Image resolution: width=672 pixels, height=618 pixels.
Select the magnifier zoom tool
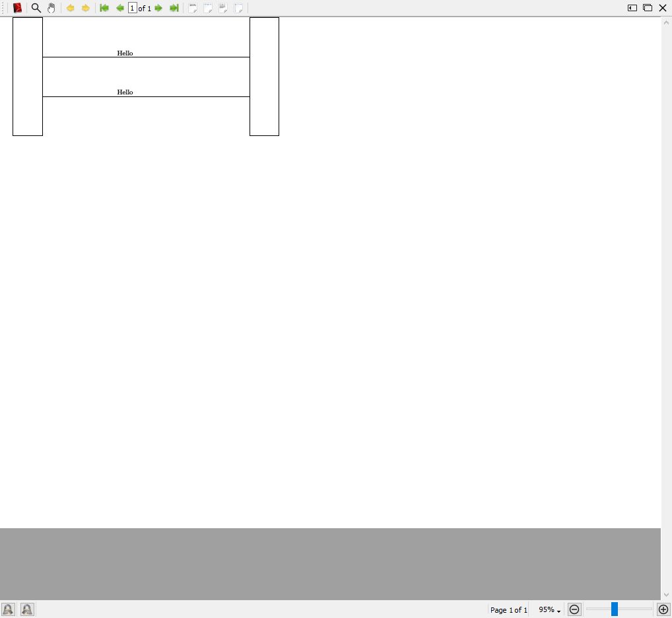(36, 8)
